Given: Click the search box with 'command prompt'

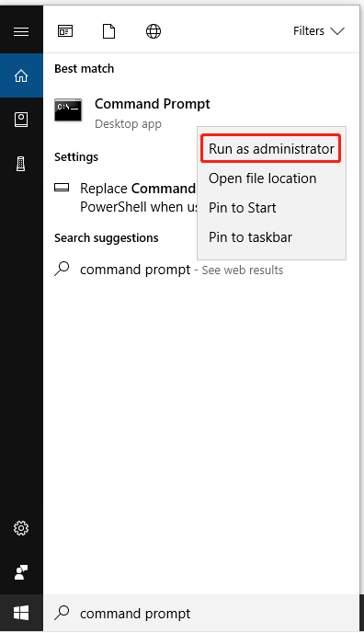Looking at the screenshot, I should 200,613.
